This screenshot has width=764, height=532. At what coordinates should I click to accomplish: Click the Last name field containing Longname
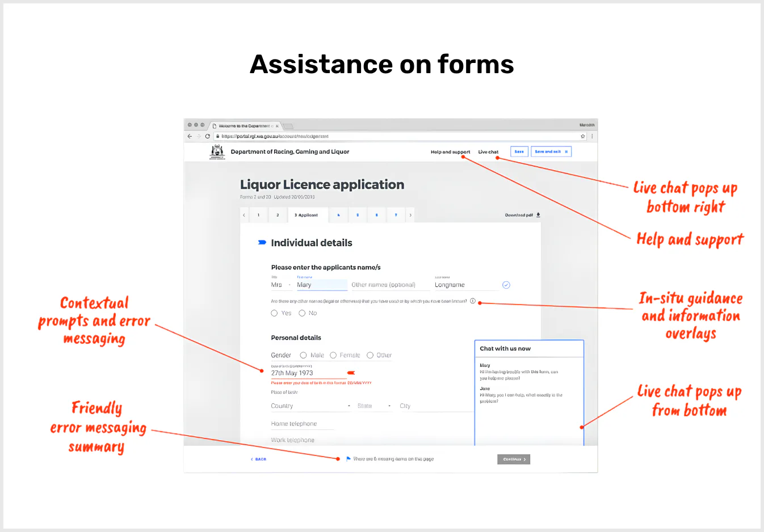467,285
